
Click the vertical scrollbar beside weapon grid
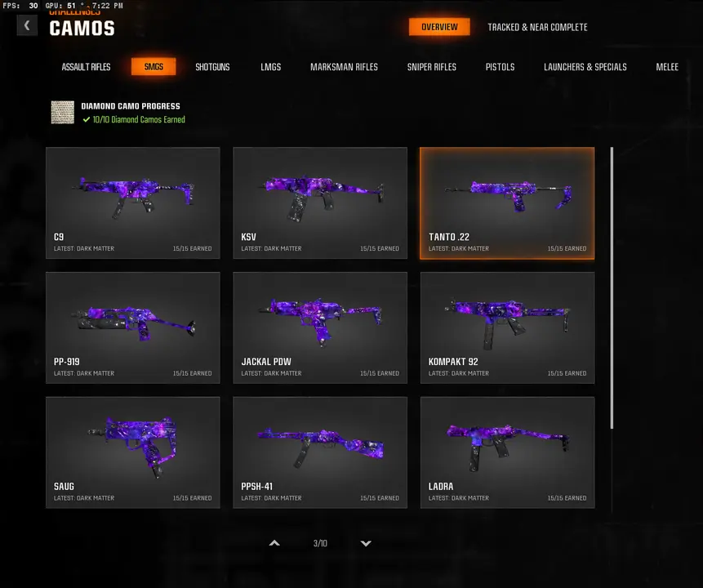pyautogui.click(x=612, y=288)
